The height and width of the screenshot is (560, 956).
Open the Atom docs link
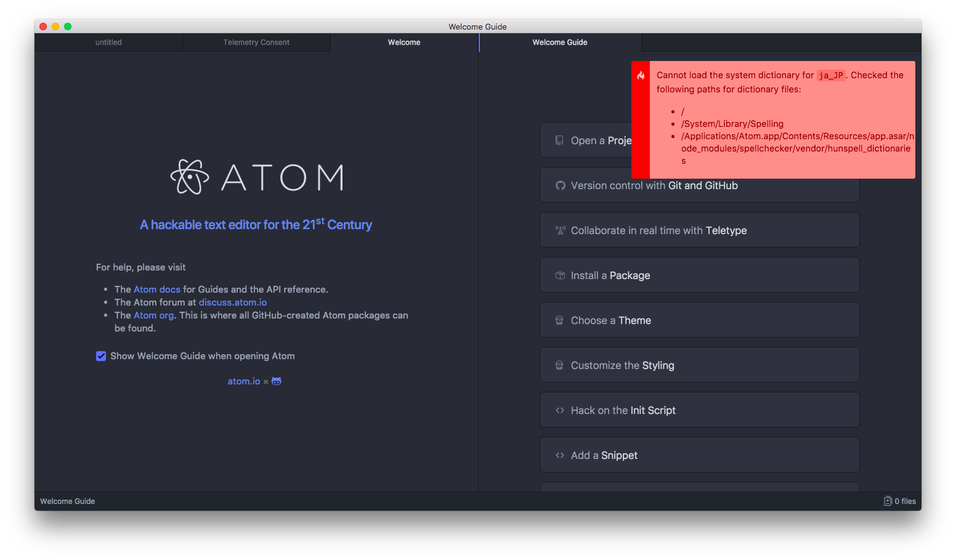pos(157,290)
